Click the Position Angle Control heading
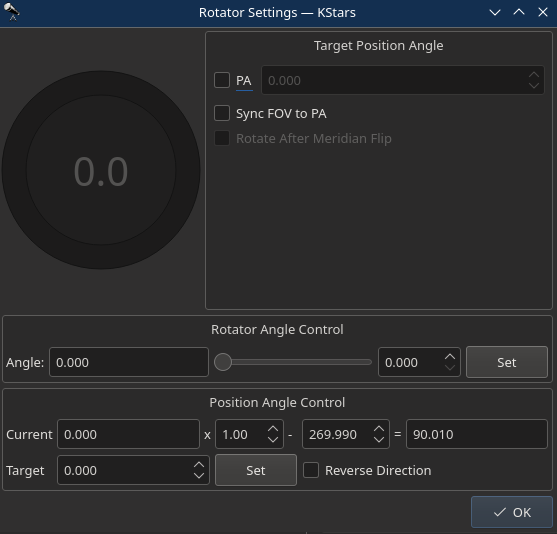The image size is (557, 534). [277, 403]
